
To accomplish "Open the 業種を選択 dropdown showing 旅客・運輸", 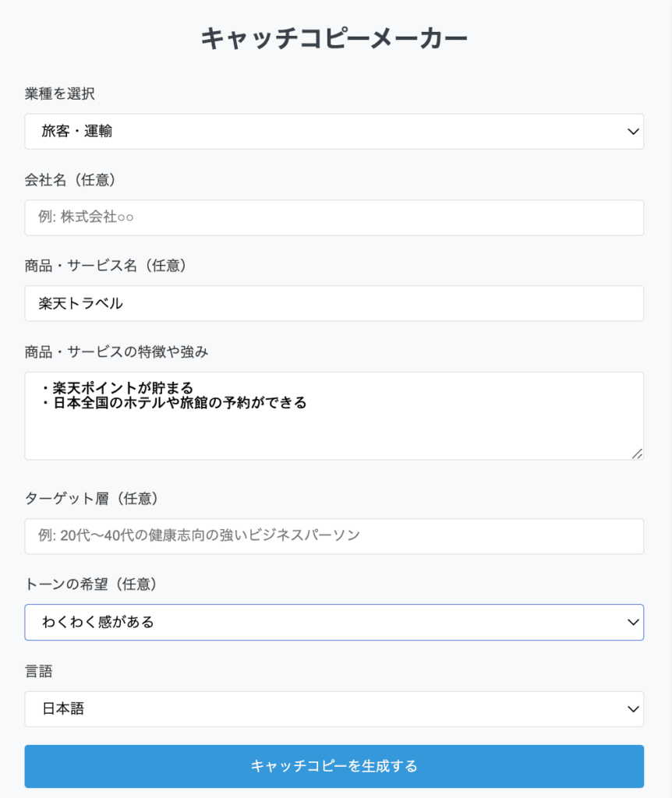I will (334, 131).
